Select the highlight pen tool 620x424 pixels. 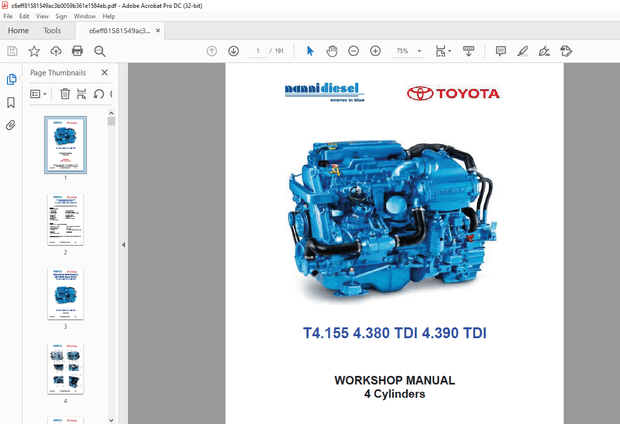point(523,51)
